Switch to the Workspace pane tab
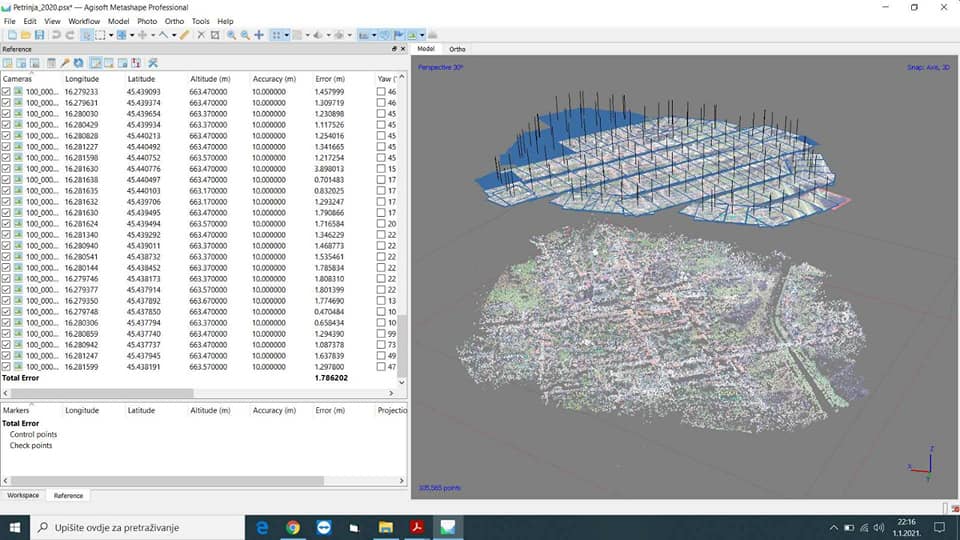Viewport: 960px width, 540px height. coord(23,495)
